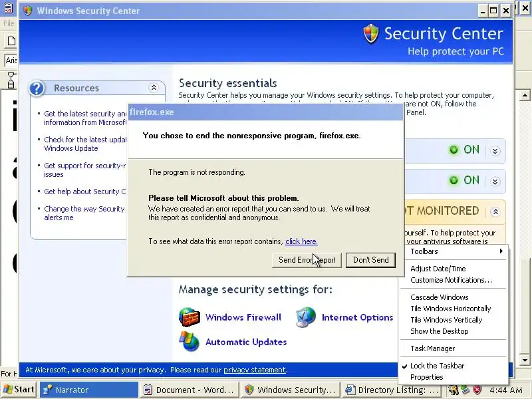The image size is (532, 399).
Task: Open 'Get the latest security' information link
Action: [85, 118]
